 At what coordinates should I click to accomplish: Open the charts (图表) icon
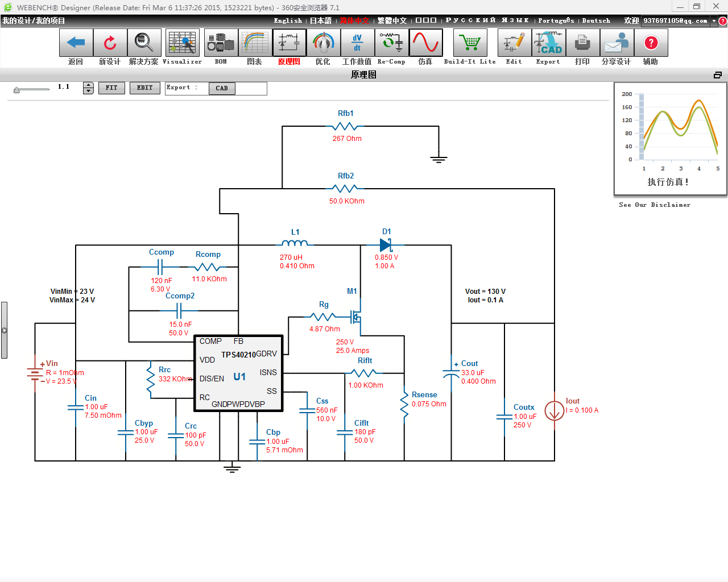point(255,43)
